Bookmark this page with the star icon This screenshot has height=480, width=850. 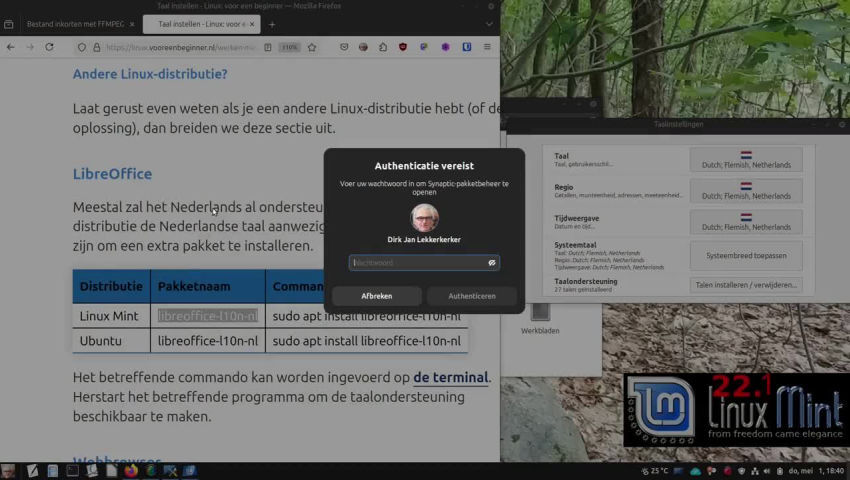pyautogui.click(x=312, y=47)
